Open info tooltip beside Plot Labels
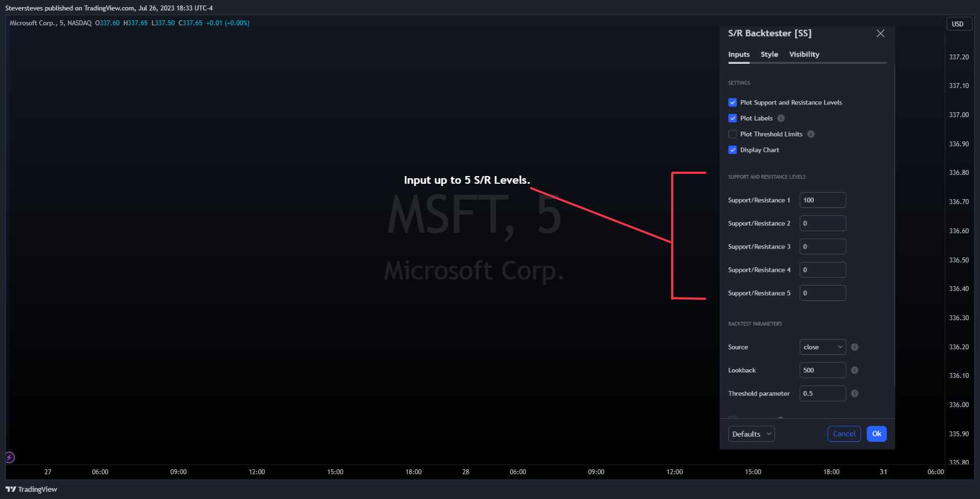 [x=781, y=118]
